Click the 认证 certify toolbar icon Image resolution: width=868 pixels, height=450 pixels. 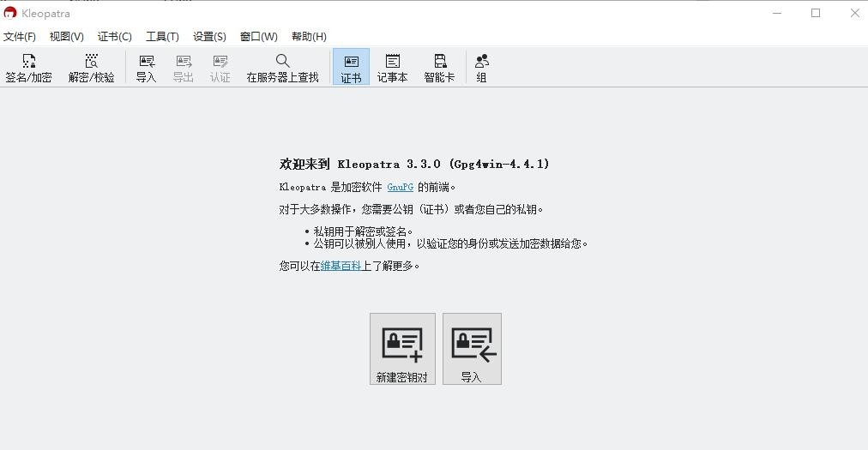pyautogui.click(x=220, y=68)
